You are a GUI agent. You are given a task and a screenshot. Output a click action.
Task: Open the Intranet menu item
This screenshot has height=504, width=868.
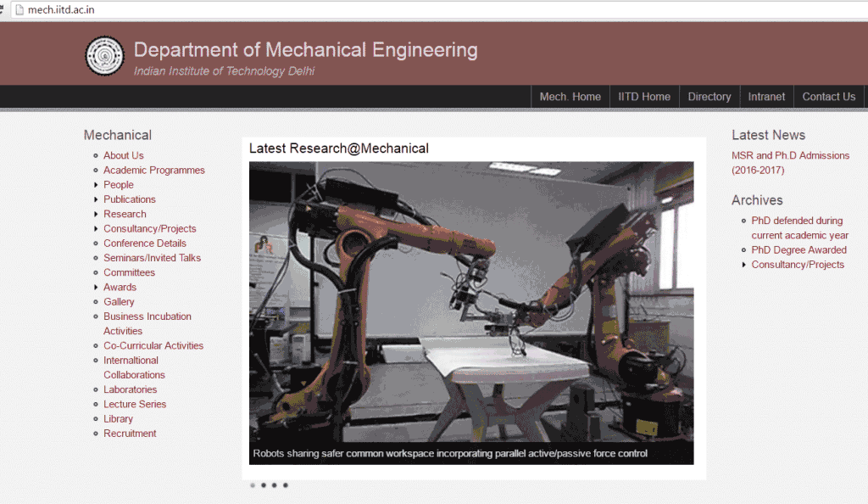click(766, 97)
